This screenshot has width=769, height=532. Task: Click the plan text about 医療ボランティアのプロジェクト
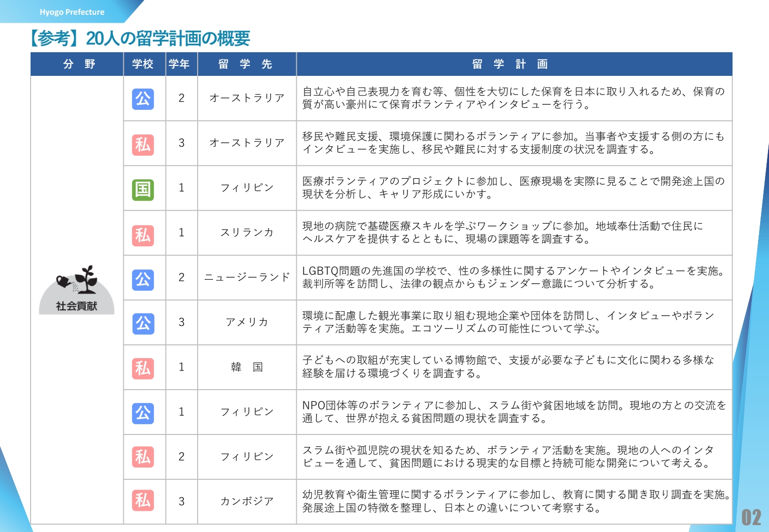point(513,187)
